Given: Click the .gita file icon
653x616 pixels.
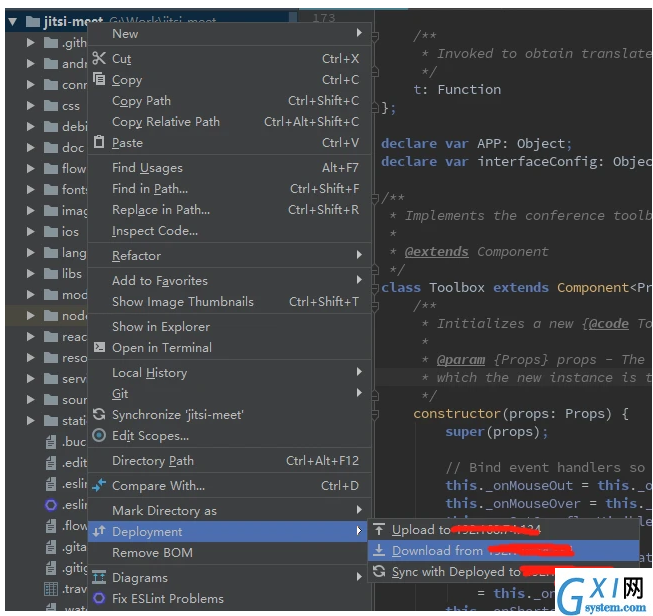Looking at the screenshot, I should coord(51,546).
